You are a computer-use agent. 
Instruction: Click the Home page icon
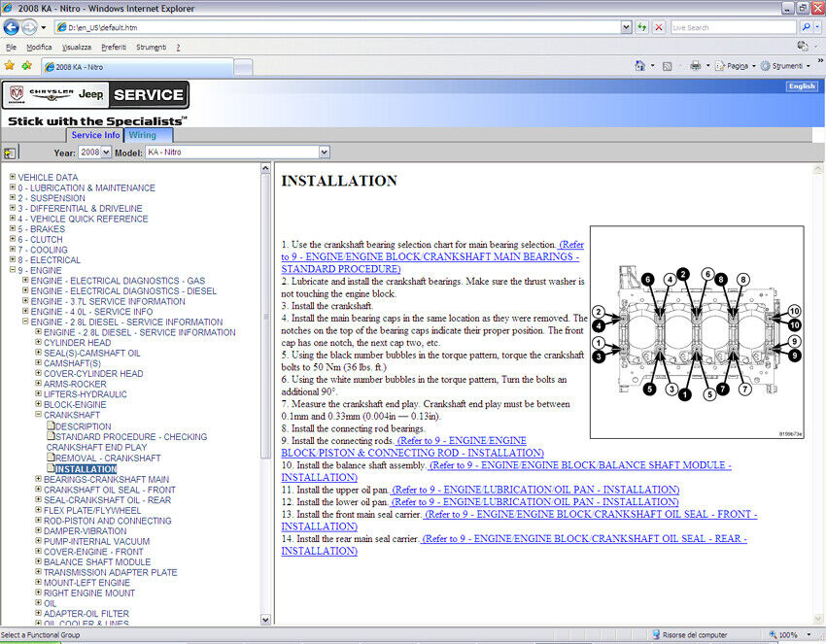click(x=640, y=66)
